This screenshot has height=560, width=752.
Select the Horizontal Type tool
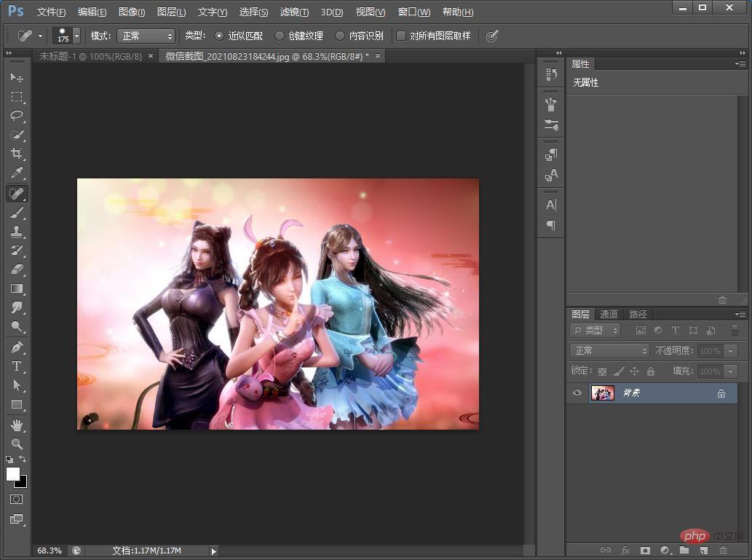[x=17, y=366]
